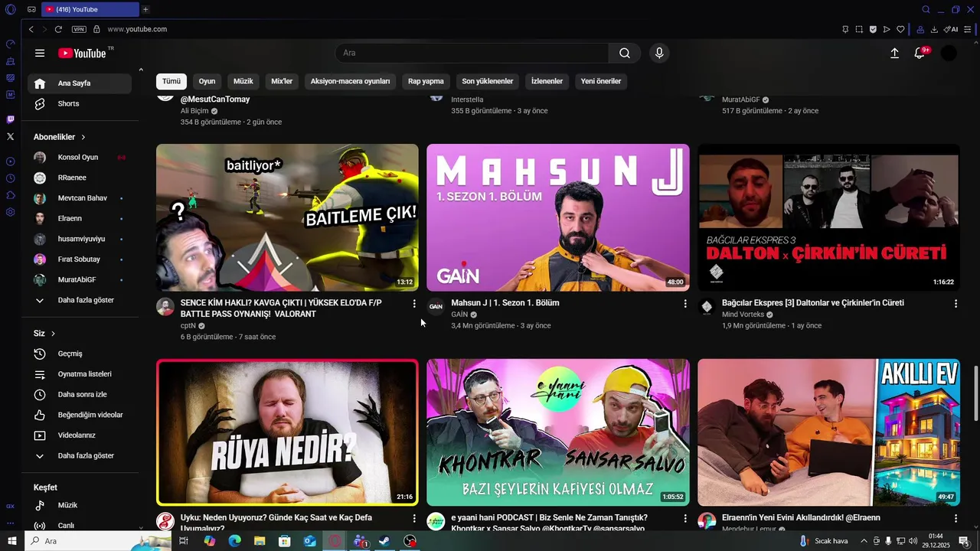The width and height of the screenshot is (980, 551).
Task: Click the YouTube logo
Action: tap(82, 53)
